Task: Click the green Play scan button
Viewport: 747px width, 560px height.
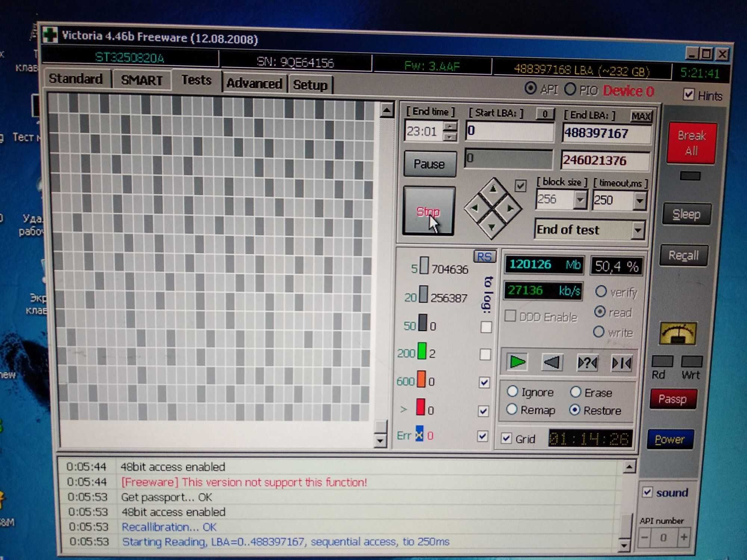Action: (517, 362)
